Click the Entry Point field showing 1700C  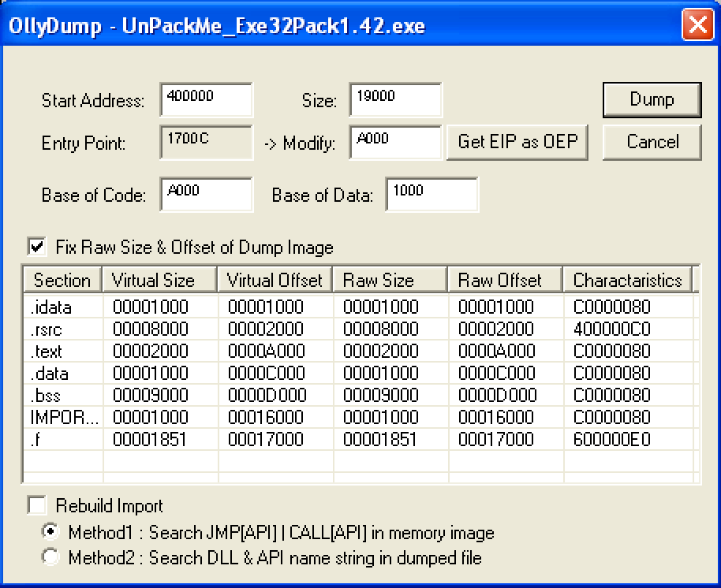coord(207,142)
